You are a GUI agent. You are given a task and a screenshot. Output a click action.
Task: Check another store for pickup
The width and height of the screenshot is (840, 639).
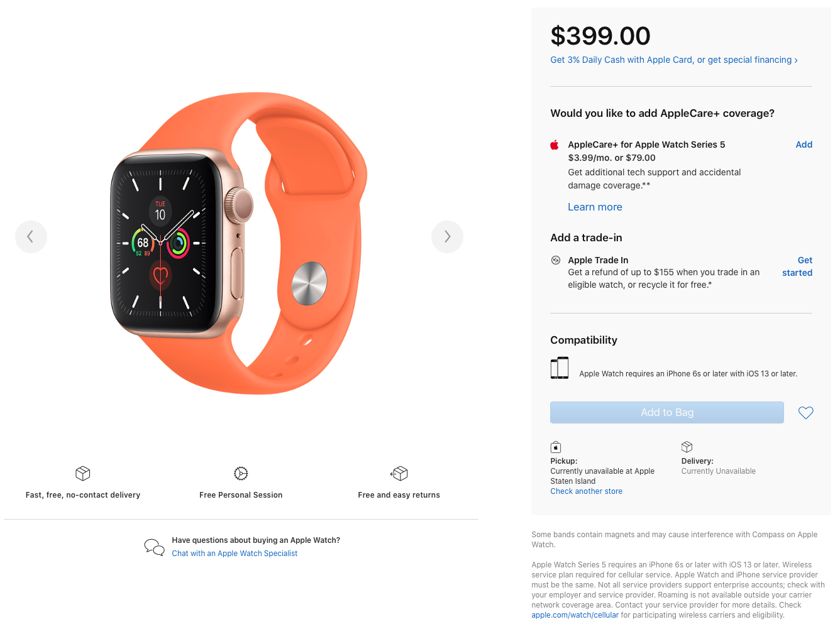tap(586, 491)
